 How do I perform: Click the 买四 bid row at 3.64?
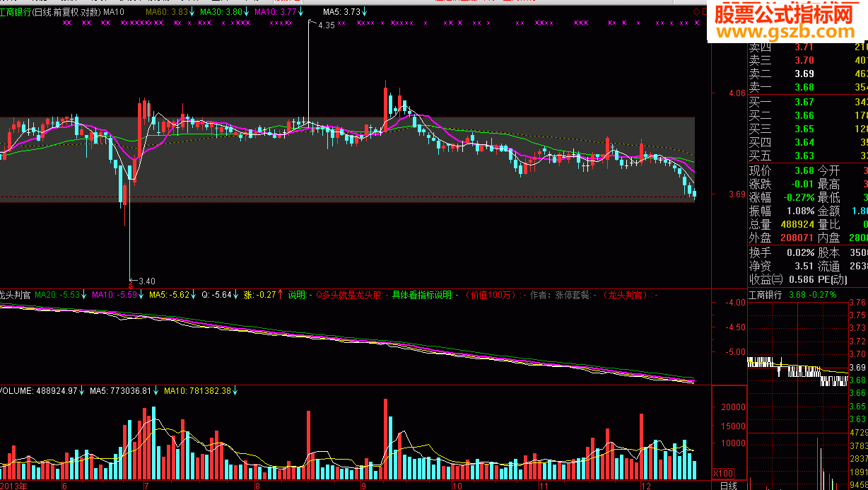click(x=807, y=142)
